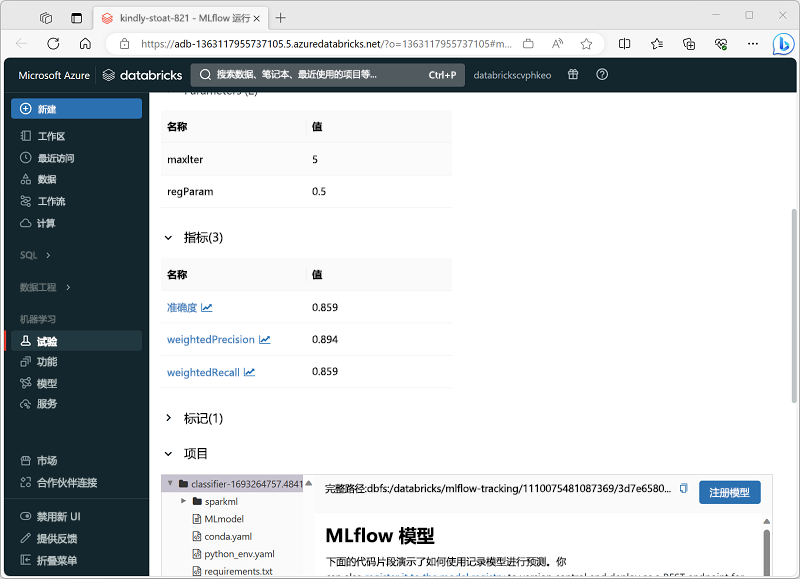Select the python_env.yaml file in the tree

point(239,554)
